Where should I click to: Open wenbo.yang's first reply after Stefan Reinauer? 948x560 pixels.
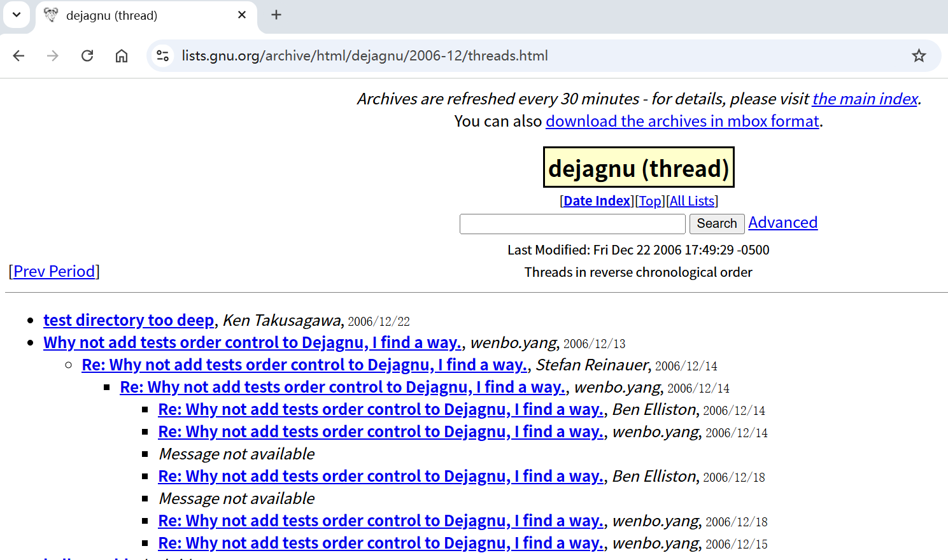(x=343, y=387)
